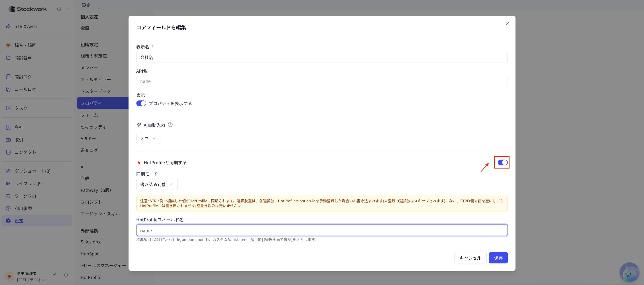644x285 pixels.
Task: Open マスターデータ settings
Action: click(x=96, y=91)
